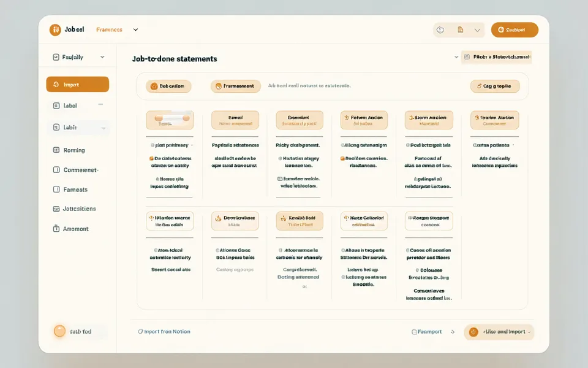Click the 'Cag g toplie' button
Image resolution: width=588 pixels, height=368 pixels.
point(495,86)
